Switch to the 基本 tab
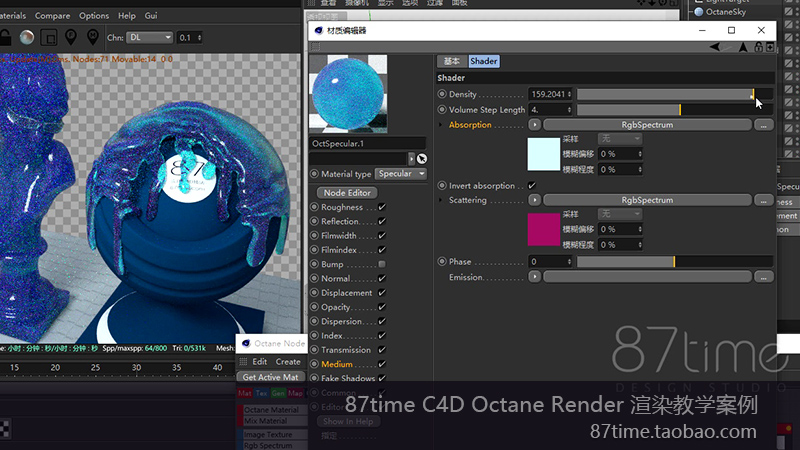This screenshot has width=800, height=450. click(x=452, y=61)
